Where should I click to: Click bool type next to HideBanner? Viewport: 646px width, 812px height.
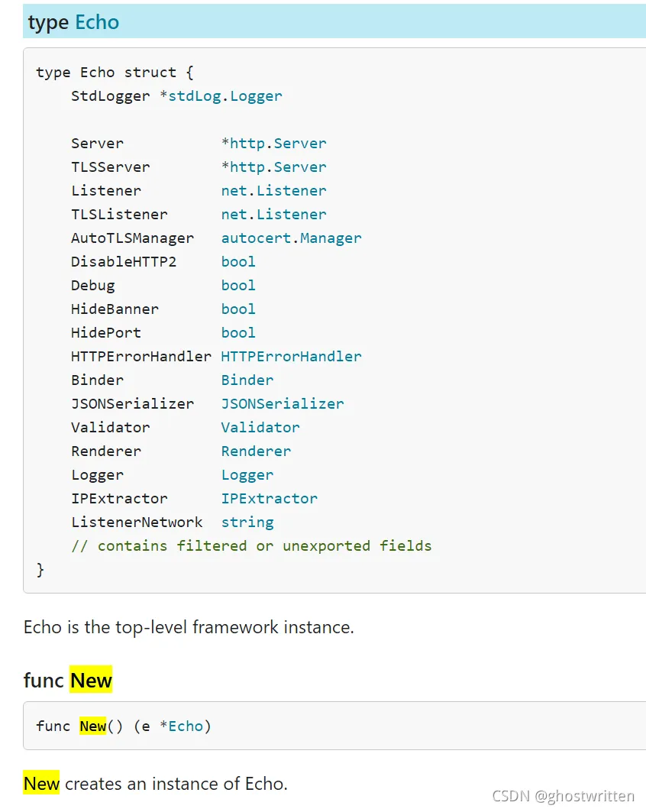click(x=238, y=309)
